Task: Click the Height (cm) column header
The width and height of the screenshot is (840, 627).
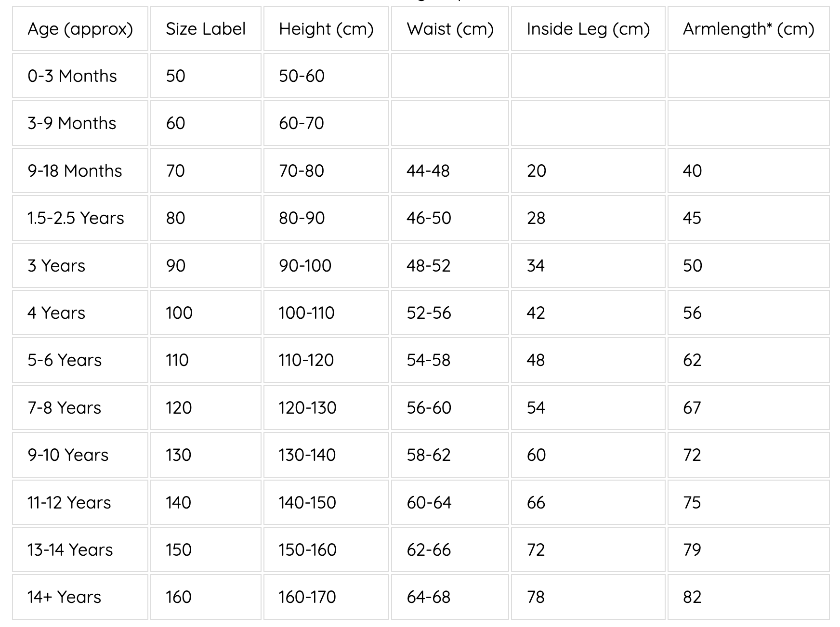Action: [326, 29]
